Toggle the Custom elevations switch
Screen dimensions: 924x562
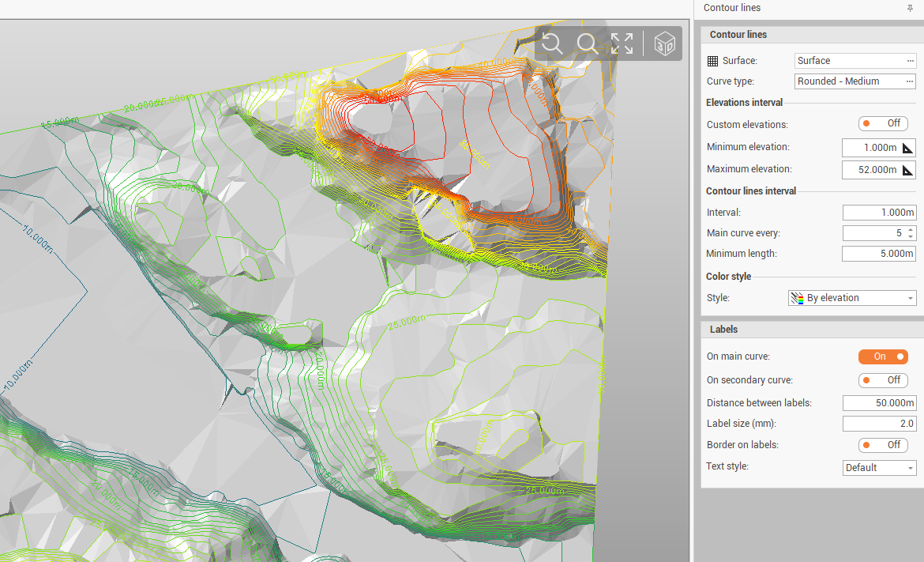pyautogui.click(x=883, y=124)
